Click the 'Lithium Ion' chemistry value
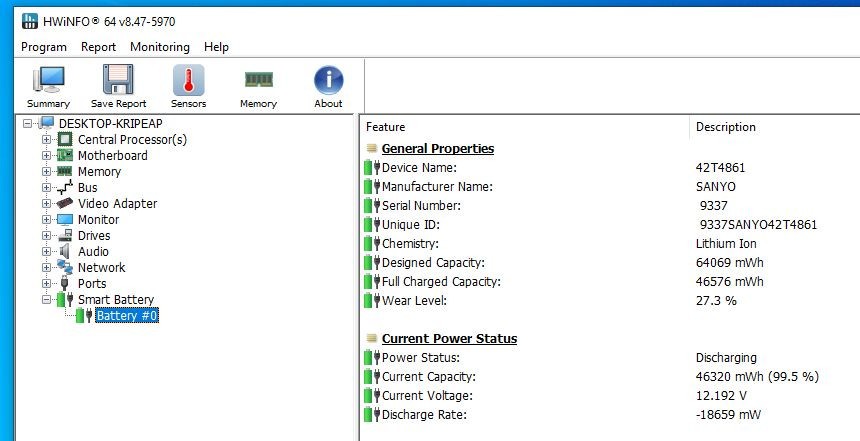 pyautogui.click(x=726, y=244)
